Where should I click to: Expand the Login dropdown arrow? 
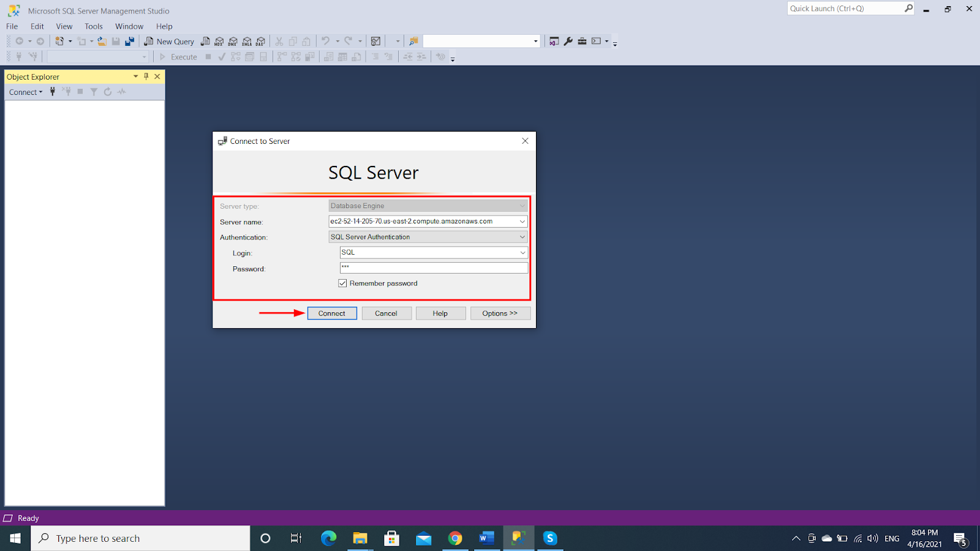pyautogui.click(x=522, y=252)
